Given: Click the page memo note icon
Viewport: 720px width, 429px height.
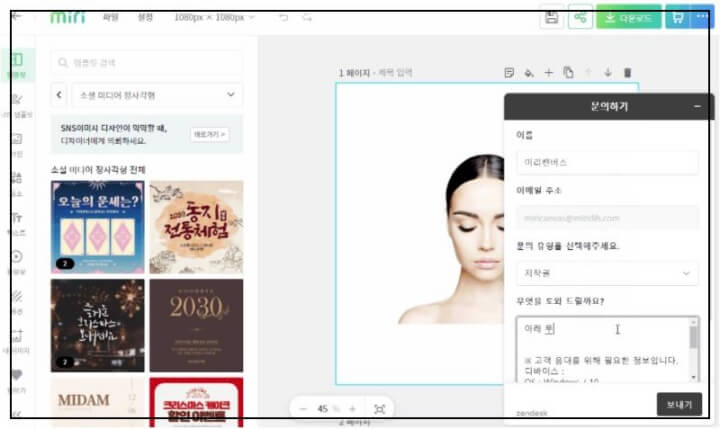Looking at the screenshot, I should (509, 73).
